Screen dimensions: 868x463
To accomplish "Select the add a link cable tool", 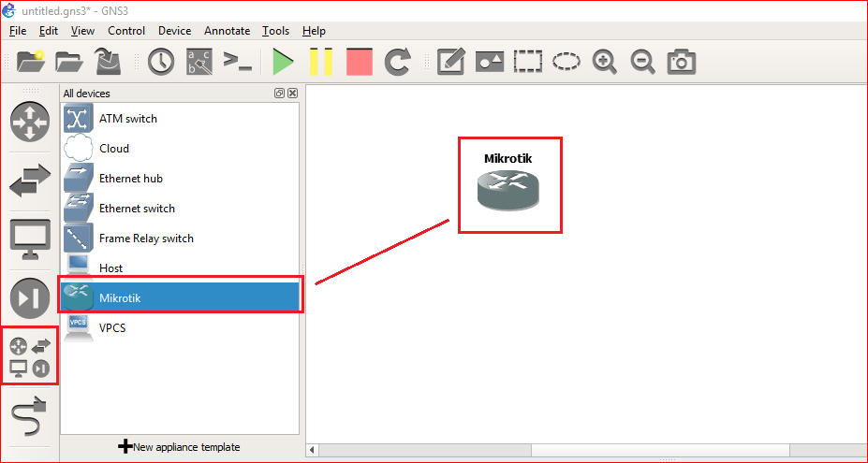I will pos(30,416).
